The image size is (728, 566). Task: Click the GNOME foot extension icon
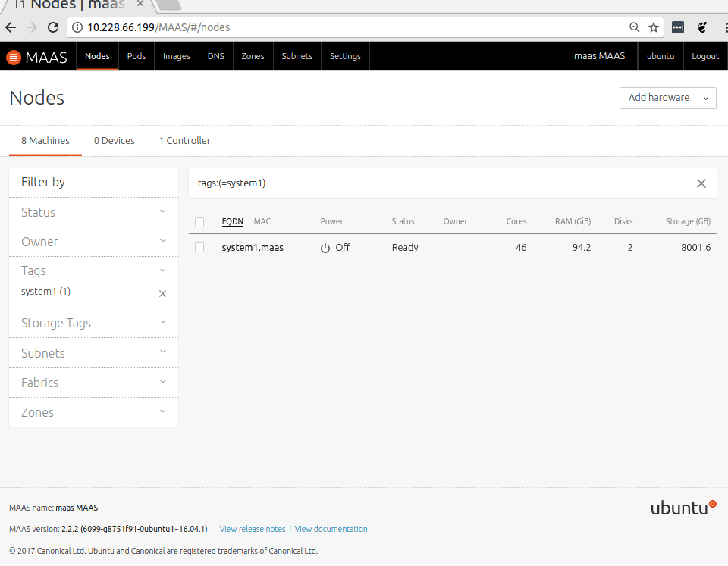(x=702, y=27)
